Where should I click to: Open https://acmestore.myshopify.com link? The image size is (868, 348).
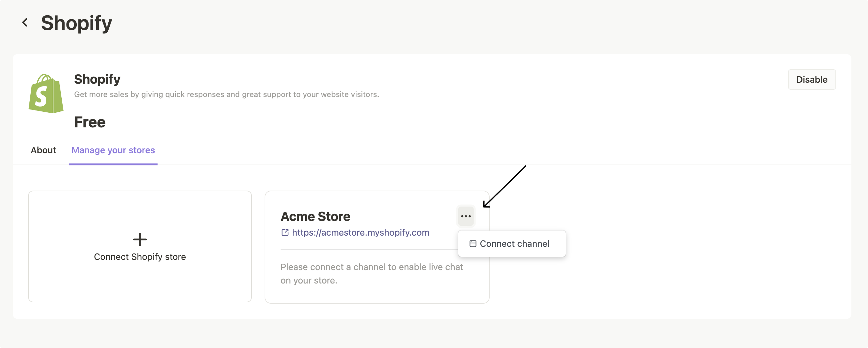(360, 232)
